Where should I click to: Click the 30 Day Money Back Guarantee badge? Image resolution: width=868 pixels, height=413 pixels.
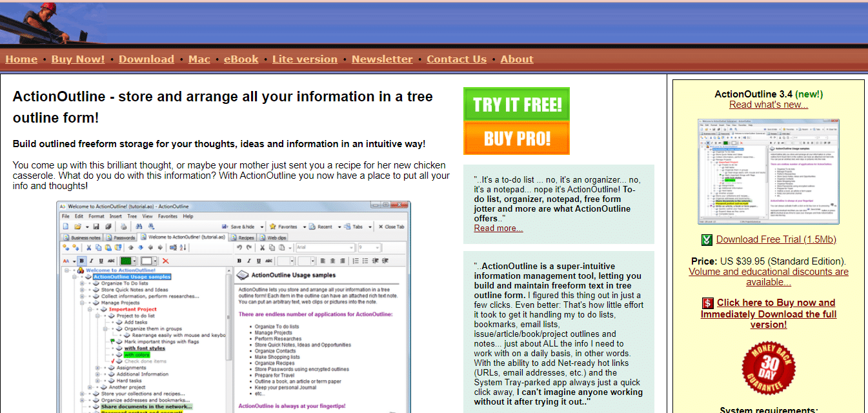click(768, 368)
